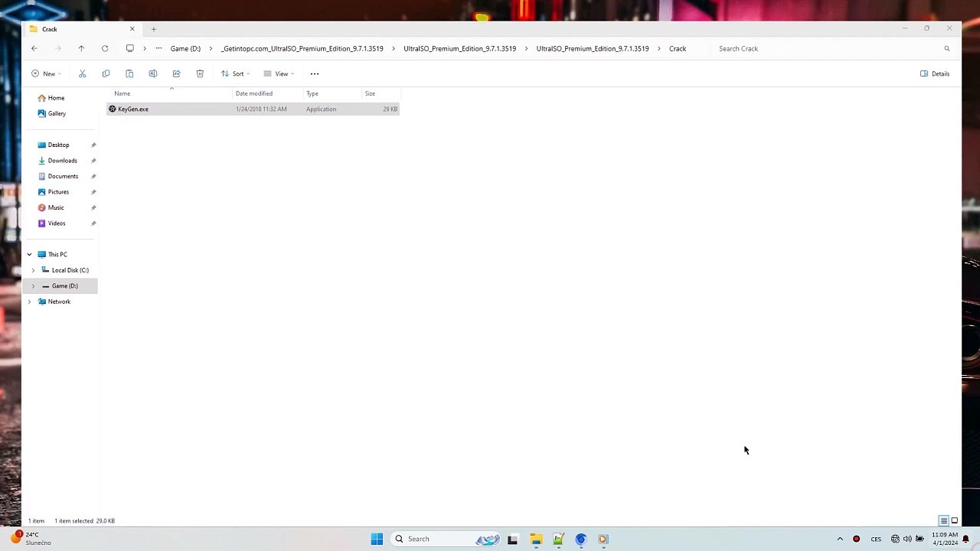Open the volume speaker tray icon
This screenshot has height=551, width=980.
(907, 539)
